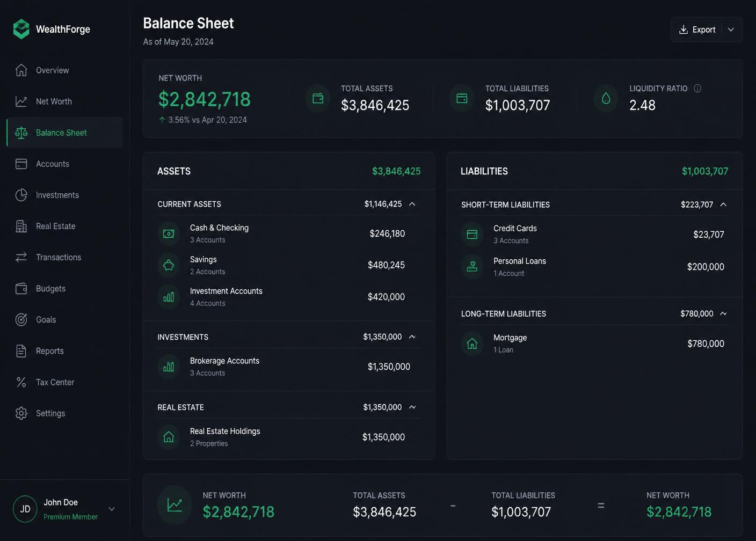The width and height of the screenshot is (756, 541).
Task: Click the $1,146,425 current assets total
Action: pyautogui.click(x=383, y=204)
